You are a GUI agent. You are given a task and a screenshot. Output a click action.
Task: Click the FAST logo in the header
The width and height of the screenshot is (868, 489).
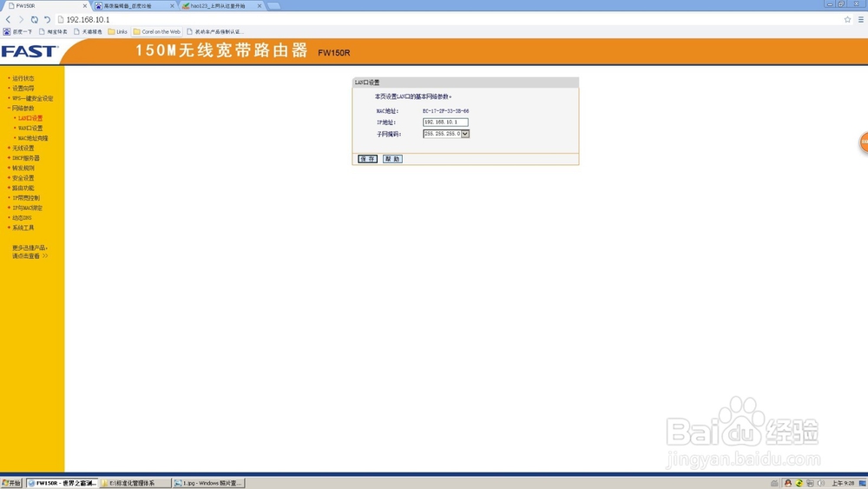pos(30,51)
